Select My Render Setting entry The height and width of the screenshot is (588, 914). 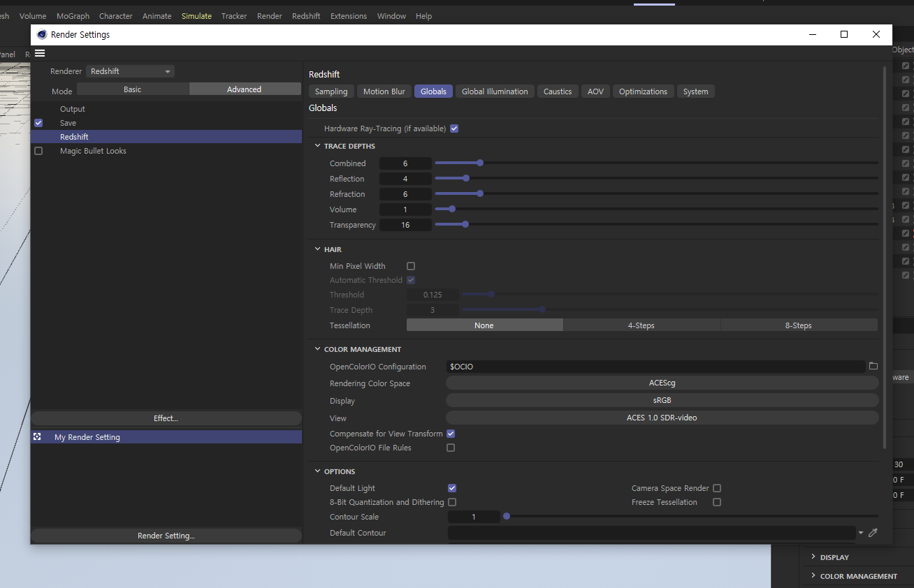tap(166, 437)
